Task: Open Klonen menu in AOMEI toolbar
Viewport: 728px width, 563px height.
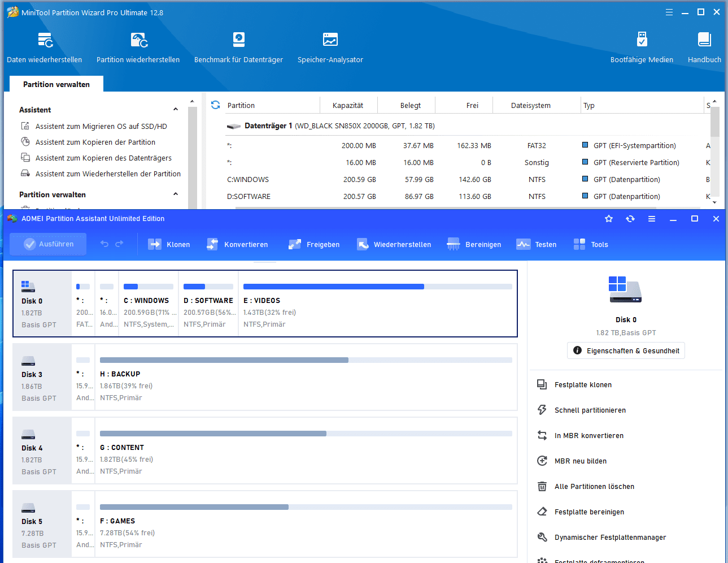Action: (169, 244)
